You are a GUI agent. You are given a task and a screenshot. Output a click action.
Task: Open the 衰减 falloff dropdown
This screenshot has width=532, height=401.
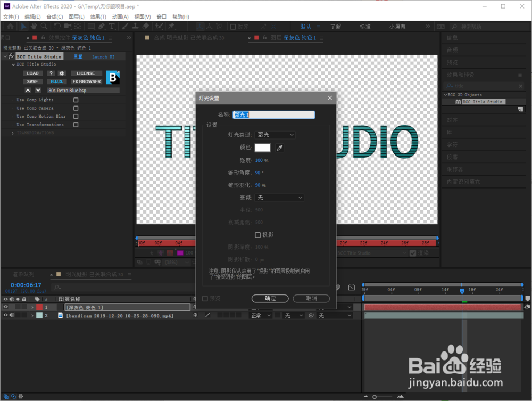pos(279,198)
